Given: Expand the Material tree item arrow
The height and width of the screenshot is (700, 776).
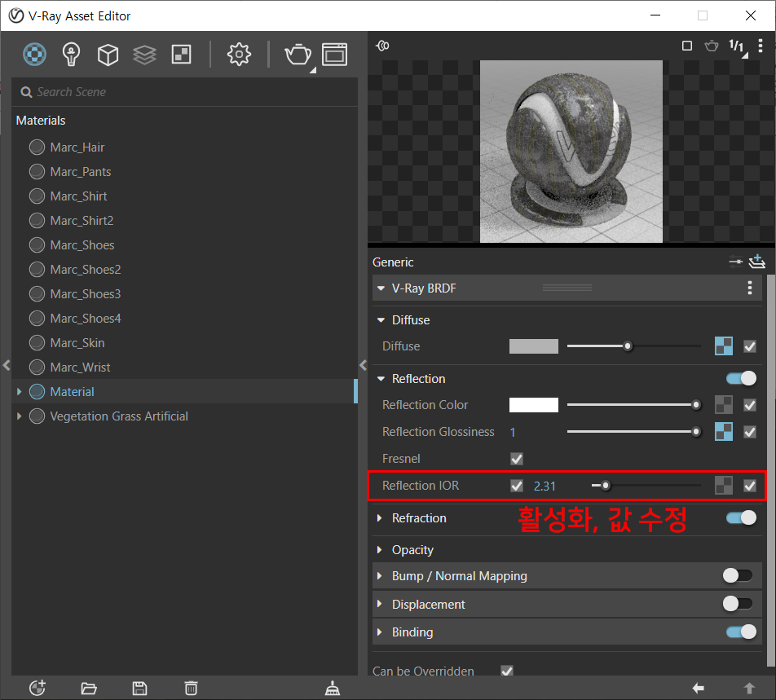Looking at the screenshot, I should click(x=20, y=392).
